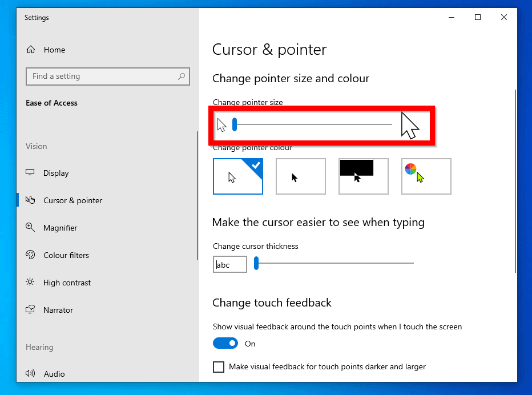Image resolution: width=532 pixels, height=395 pixels.
Task: Click the Colour filters palette icon
Action: click(x=31, y=255)
